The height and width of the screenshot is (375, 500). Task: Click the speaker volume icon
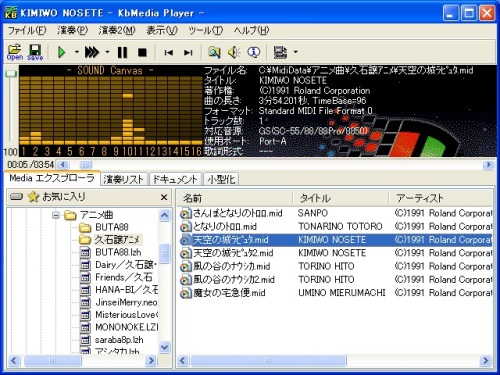[x=234, y=52]
